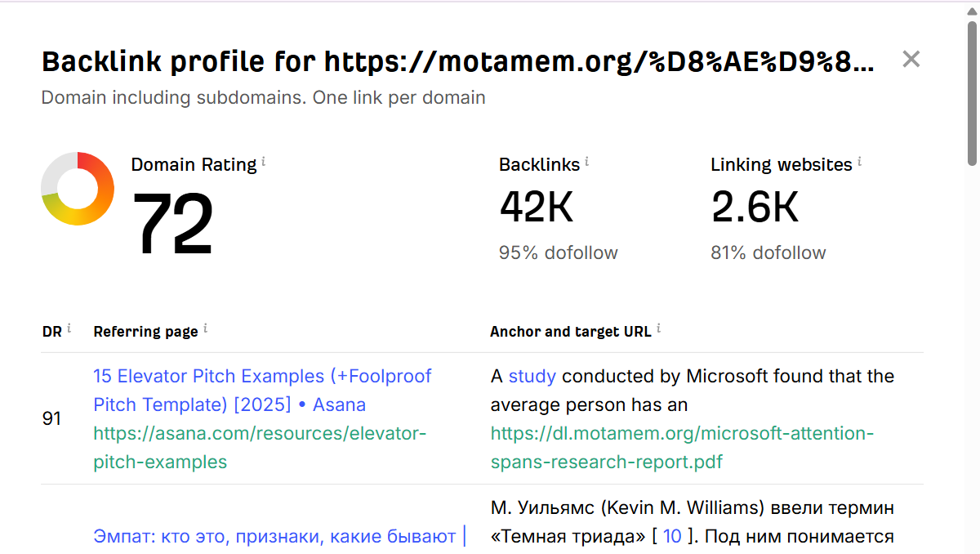Click the "study" anchor link

532,376
